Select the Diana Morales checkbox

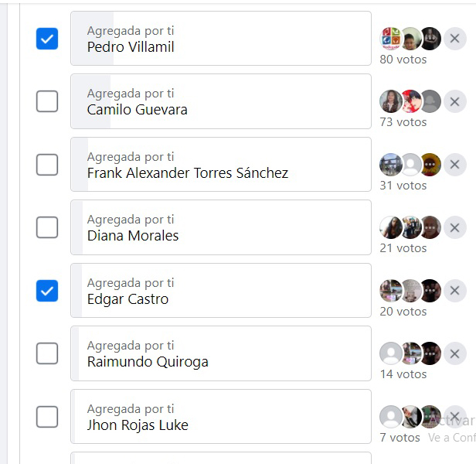click(47, 227)
